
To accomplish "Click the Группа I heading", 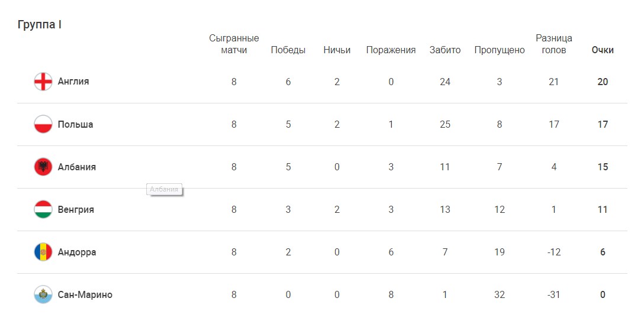I will click(40, 25).
